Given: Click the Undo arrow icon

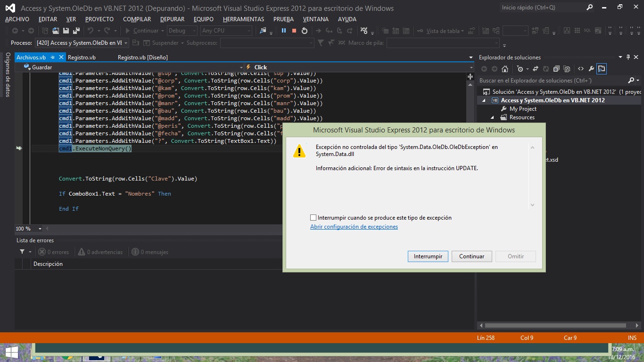Looking at the screenshot, I should click(x=91, y=31).
